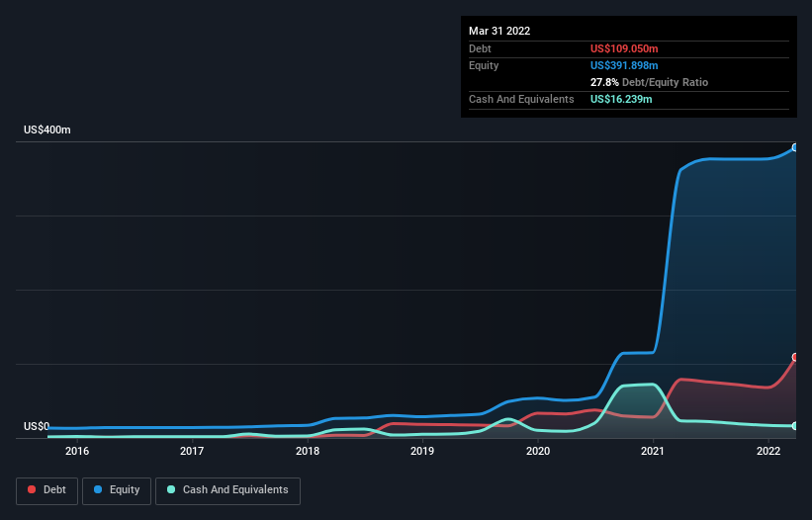
Task: Toggle the Debt series legend button
Action: (47, 490)
